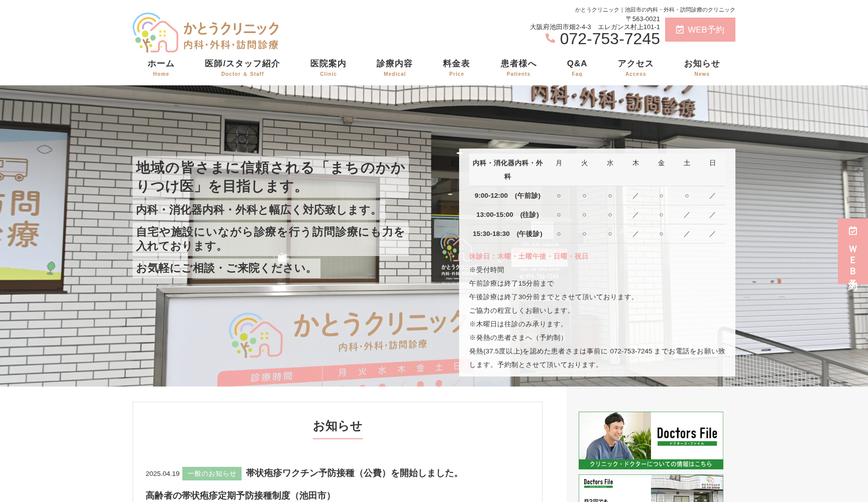The height and width of the screenshot is (502, 868).
Task: Open the 医師/スタッフ紹介 page
Action: 242,68
